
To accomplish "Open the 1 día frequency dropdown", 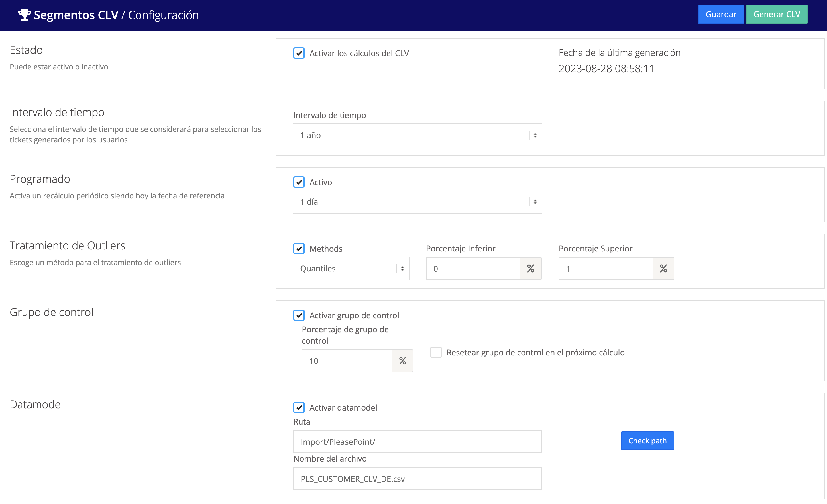I will [417, 202].
